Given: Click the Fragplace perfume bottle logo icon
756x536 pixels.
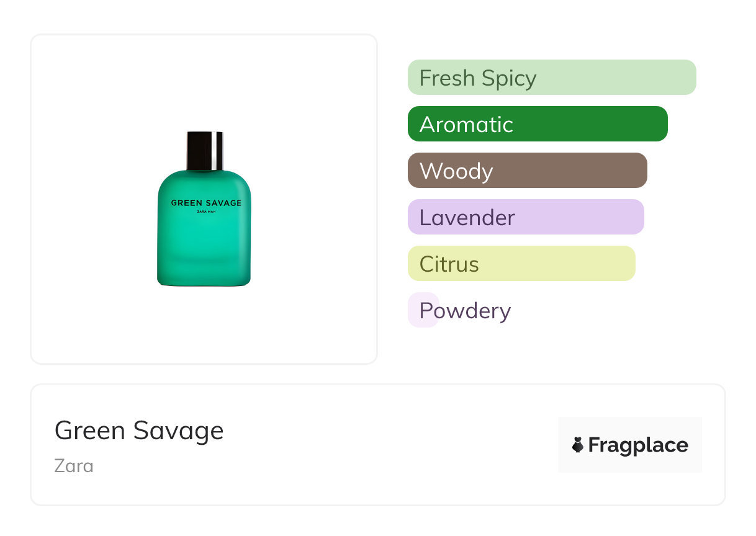Looking at the screenshot, I should [x=578, y=445].
